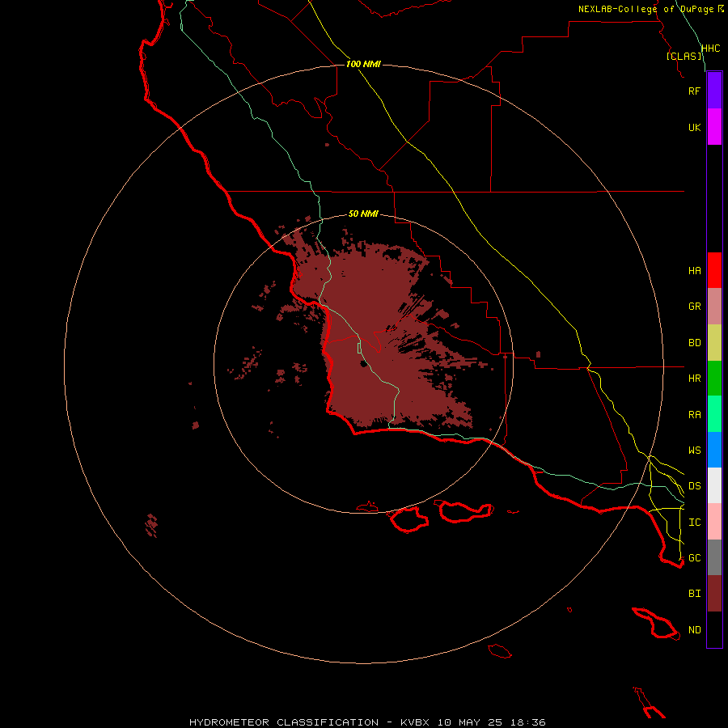This screenshot has height=728, width=728.
Task: Click the small isolated echo in the far southwest
Action: coord(151,525)
